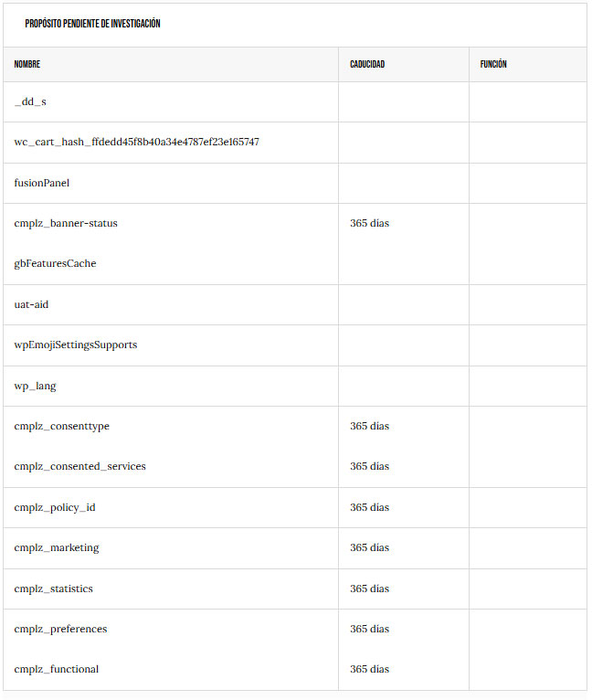Viewport: 592px width, 700px height.
Task: Click the 365 días value for cmplz_banner-status
Action: [x=369, y=223]
